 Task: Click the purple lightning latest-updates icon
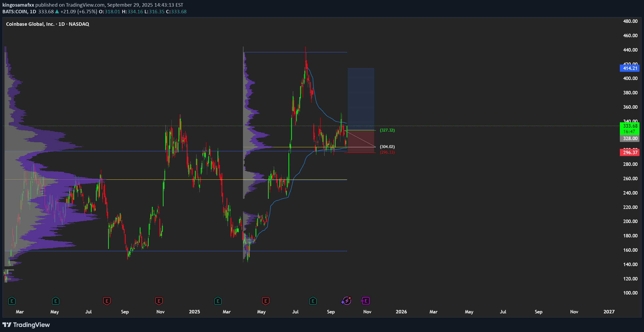coord(346,301)
